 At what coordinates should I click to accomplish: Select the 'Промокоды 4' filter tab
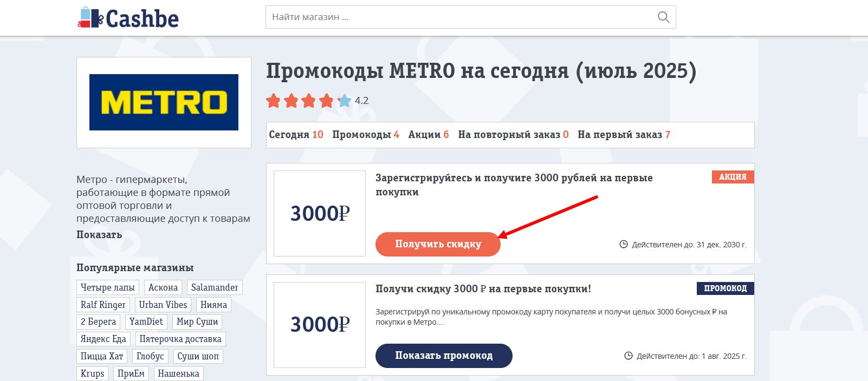pos(366,135)
